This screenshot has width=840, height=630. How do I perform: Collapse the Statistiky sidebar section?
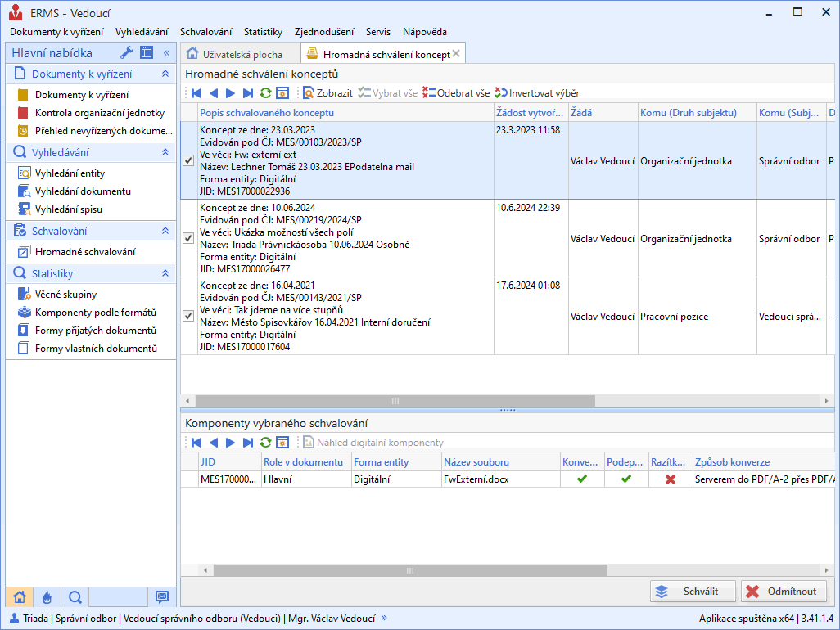165,273
